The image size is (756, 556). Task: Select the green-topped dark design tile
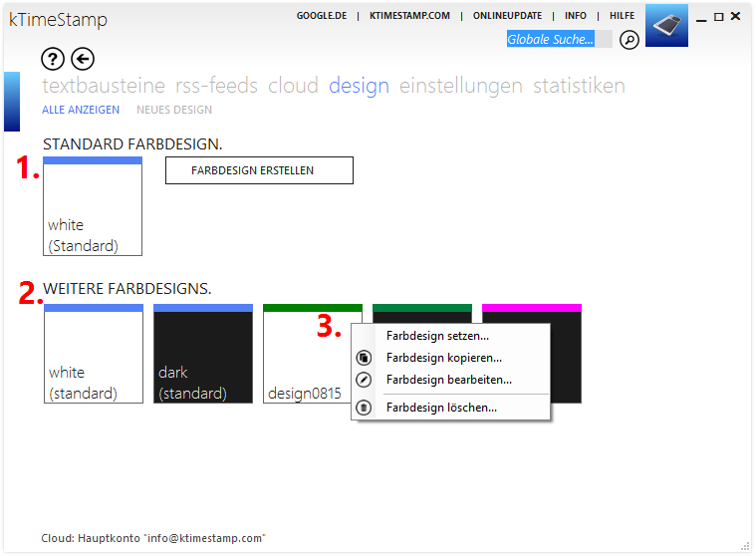pos(422,314)
